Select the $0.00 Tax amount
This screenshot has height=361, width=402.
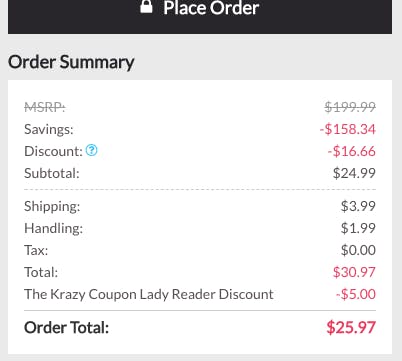click(358, 250)
